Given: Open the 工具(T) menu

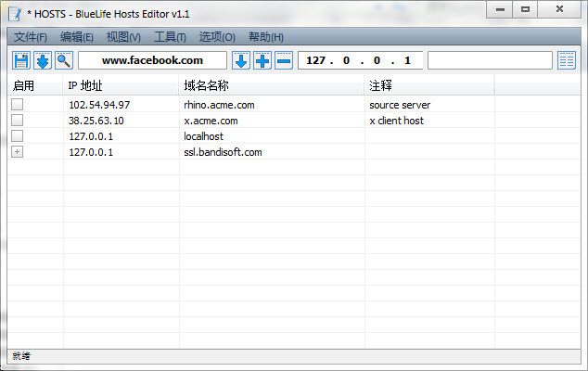Looking at the screenshot, I should [x=170, y=37].
